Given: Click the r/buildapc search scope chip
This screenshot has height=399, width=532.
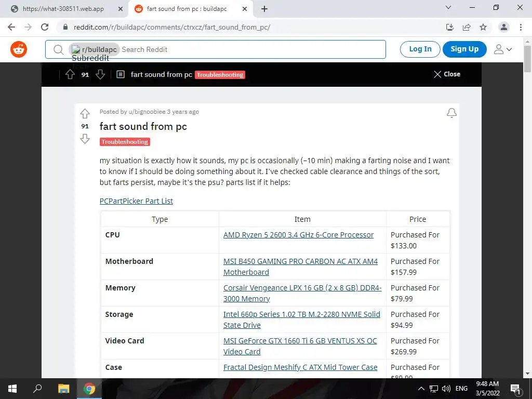Looking at the screenshot, I should pyautogui.click(x=94, y=49).
